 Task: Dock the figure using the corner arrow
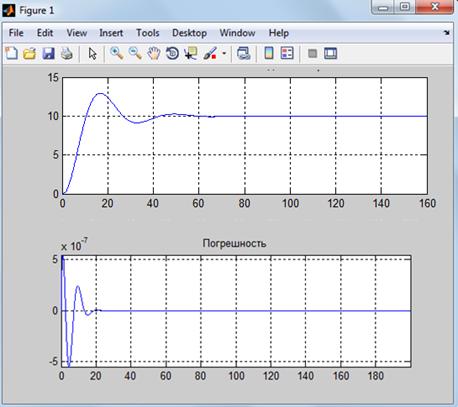(447, 33)
